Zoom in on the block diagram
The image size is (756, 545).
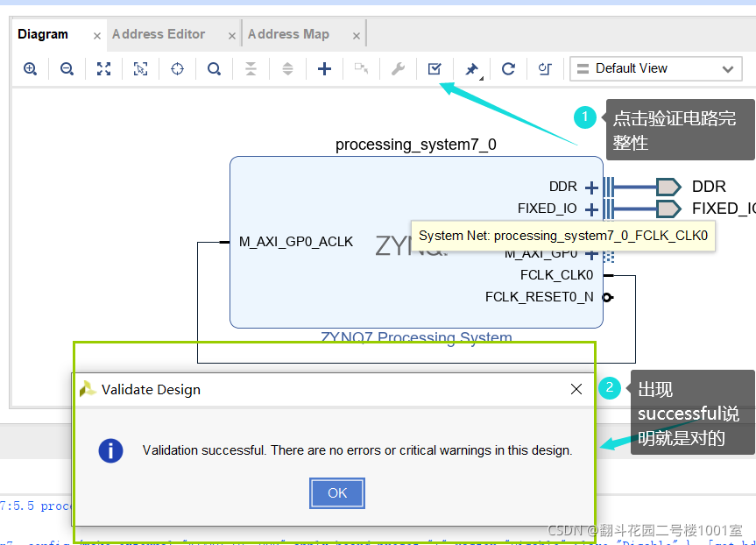coord(30,69)
